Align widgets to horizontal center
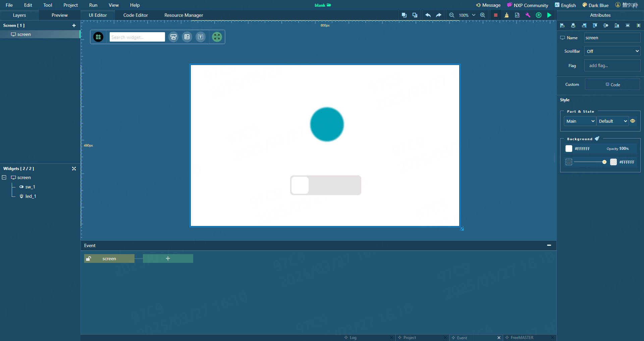The image size is (644, 341). [x=573, y=25]
